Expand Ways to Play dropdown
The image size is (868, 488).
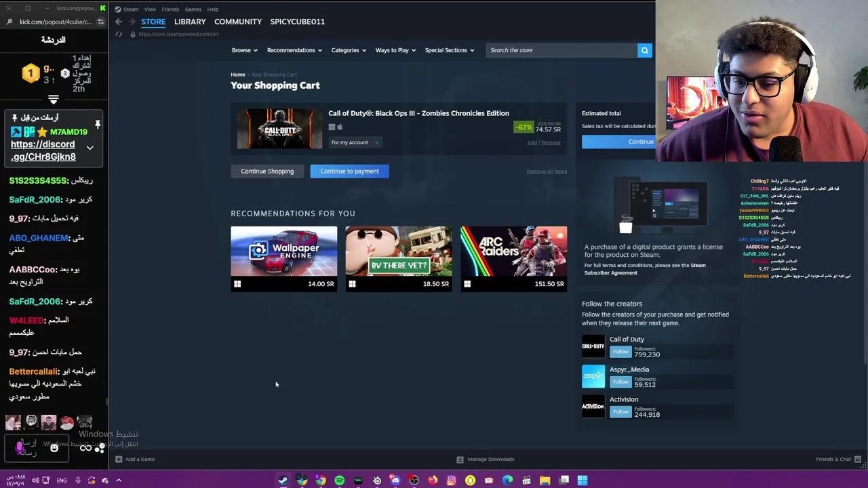pos(395,50)
